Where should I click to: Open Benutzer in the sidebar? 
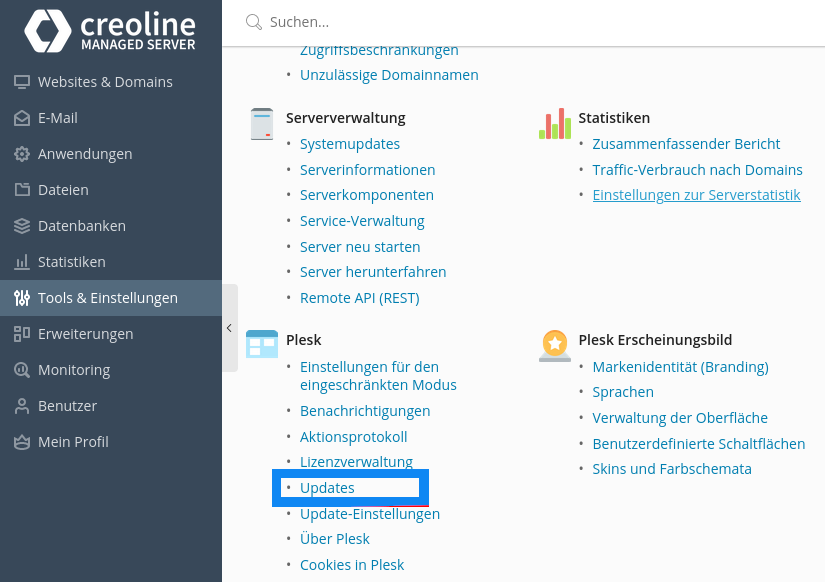[x=111, y=406]
